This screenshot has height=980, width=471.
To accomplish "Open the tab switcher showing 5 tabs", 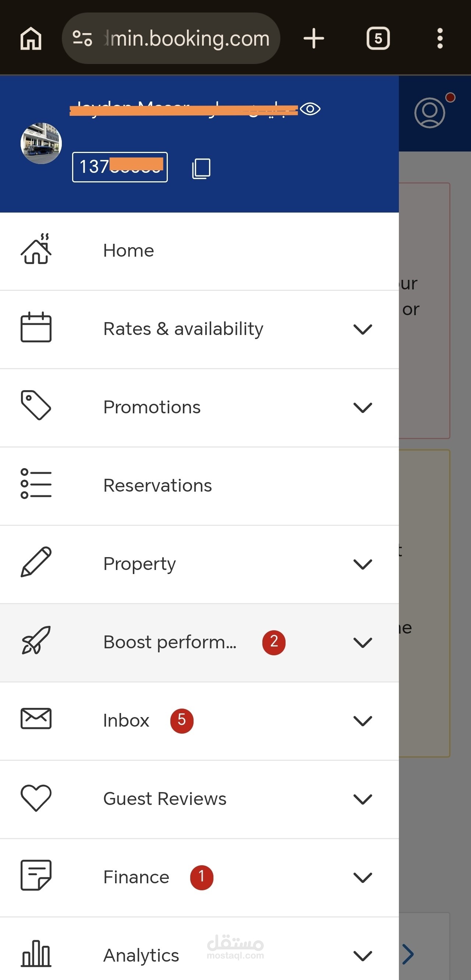I will tap(378, 38).
